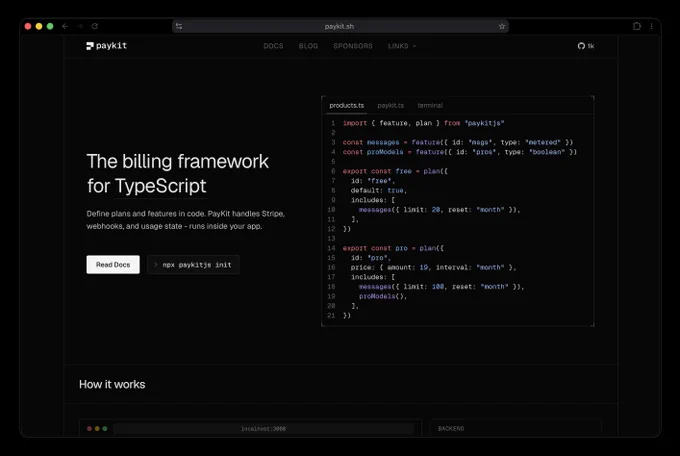This screenshot has width=680, height=456.
Task: Click the code line with price amount 19
Action: (x=433, y=267)
